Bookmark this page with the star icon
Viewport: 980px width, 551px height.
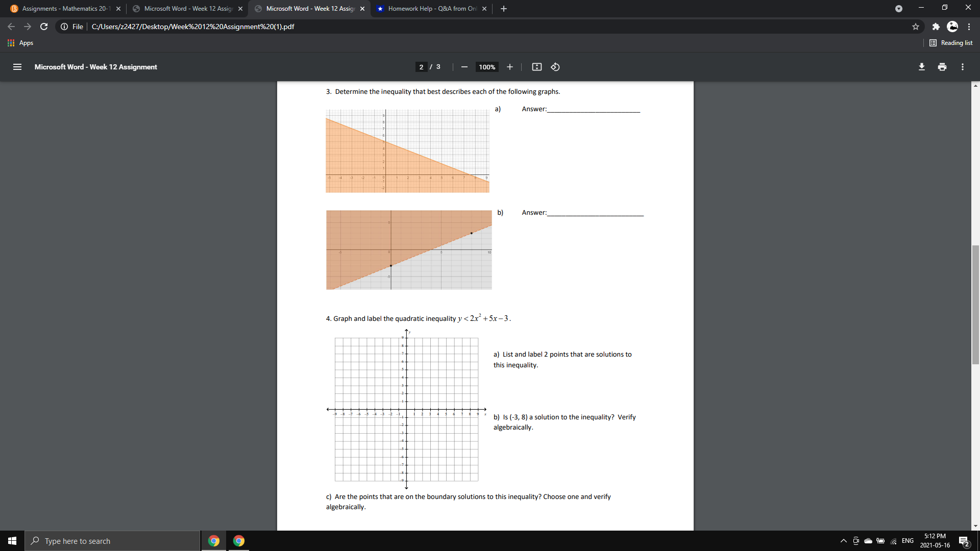tap(916, 27)
